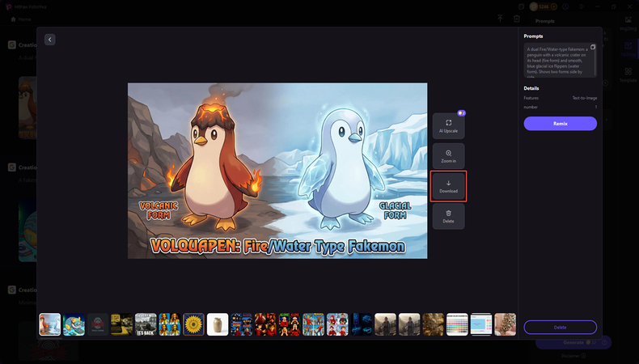Click the plus icon next to coin balance
Image resolution: width=639 pixels, height=364 pixels.
click(x=553, y=6)
